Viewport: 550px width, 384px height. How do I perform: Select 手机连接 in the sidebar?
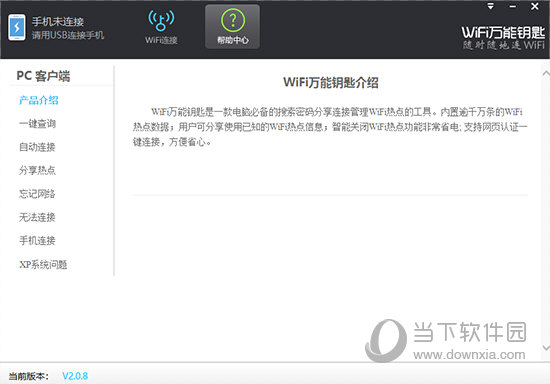[x=37, y=241]
